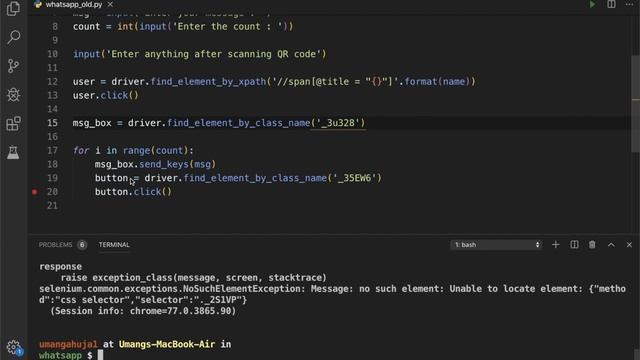This screenshot has height=360, width=640.
Task: Toggle the breakpoint on line 20
Action: tap(35, 192)
